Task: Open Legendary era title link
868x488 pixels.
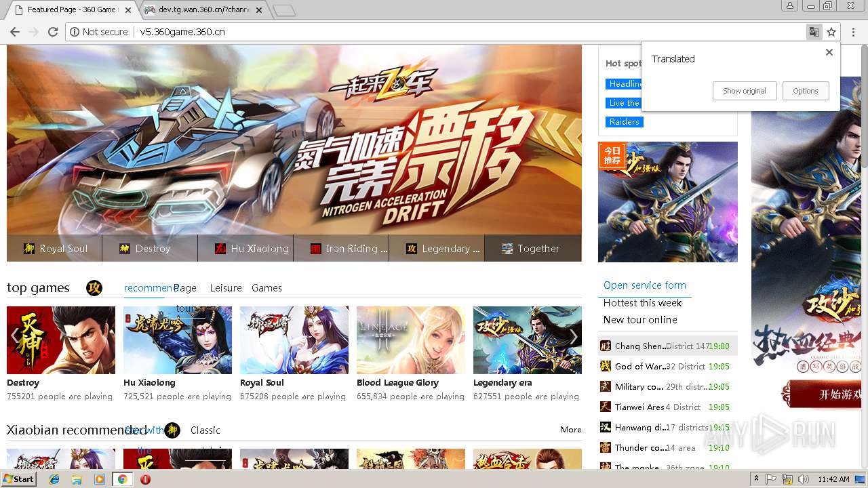Action: [502, 383]
